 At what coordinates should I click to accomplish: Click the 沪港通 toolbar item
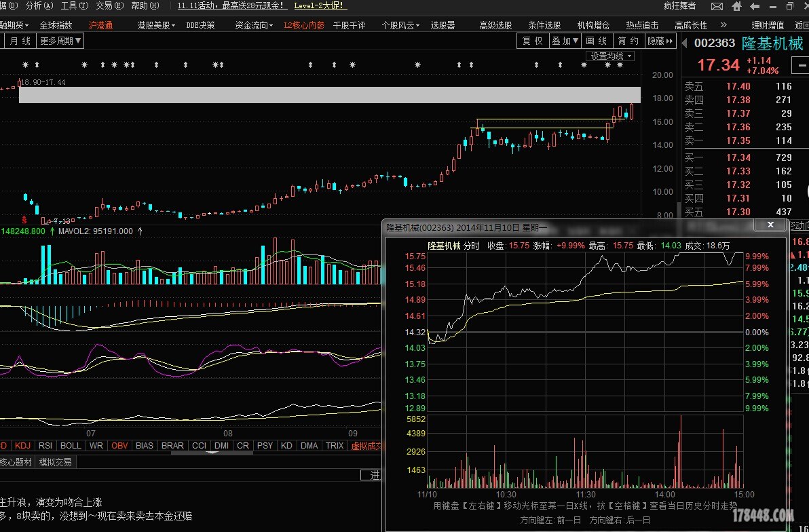(100, 25)
